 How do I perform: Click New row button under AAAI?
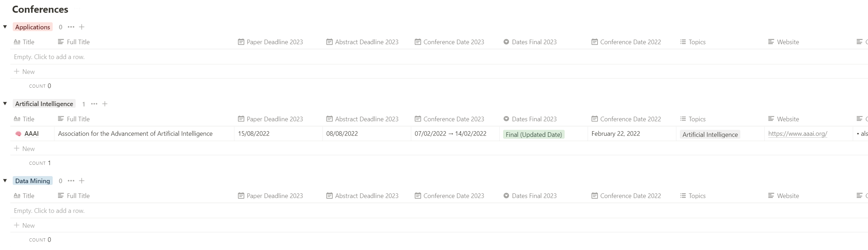pyautogui.click(x=24, y=149)
